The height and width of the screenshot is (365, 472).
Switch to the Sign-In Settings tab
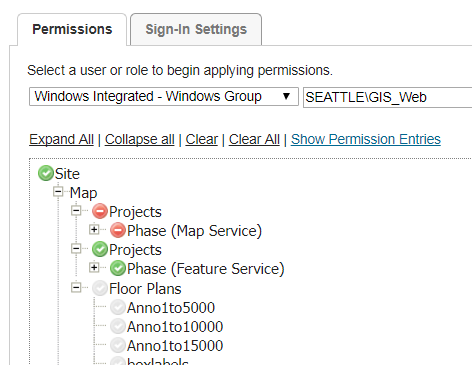coord(196,29)
